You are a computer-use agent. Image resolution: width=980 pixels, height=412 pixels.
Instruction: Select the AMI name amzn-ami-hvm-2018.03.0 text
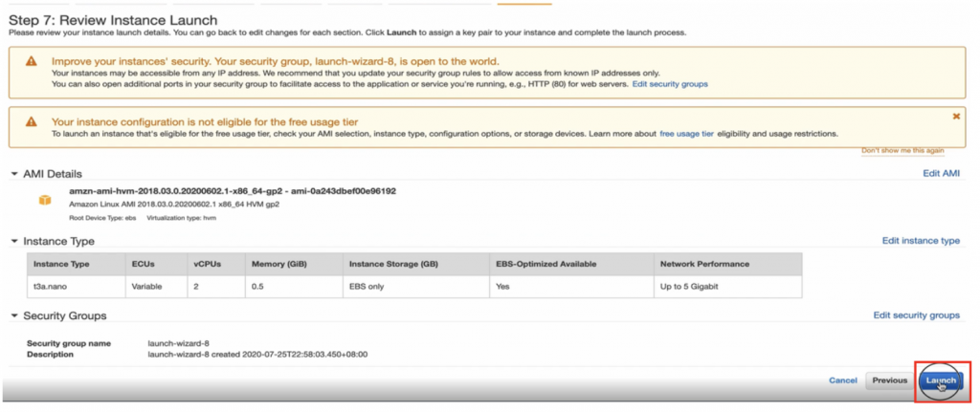click(x=233, y=191)
